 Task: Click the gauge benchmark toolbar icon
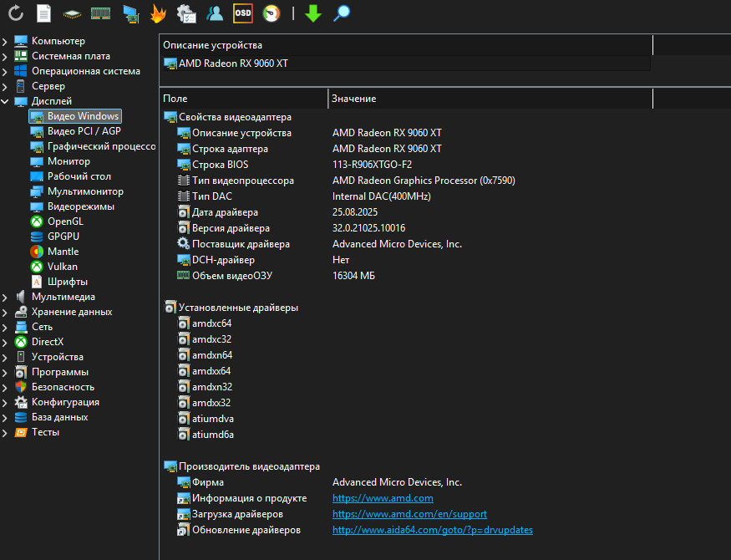pyautogui.click(x=271, y=13)
